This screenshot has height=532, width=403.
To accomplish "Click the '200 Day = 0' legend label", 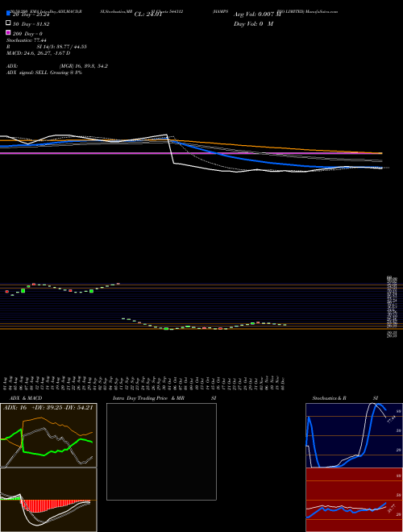I will point(27,33).
